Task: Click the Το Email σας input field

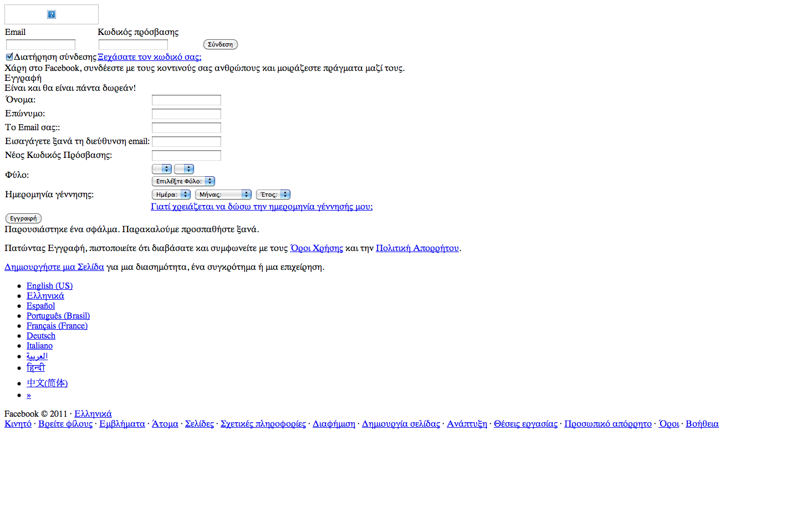Action: coord(186,127)
